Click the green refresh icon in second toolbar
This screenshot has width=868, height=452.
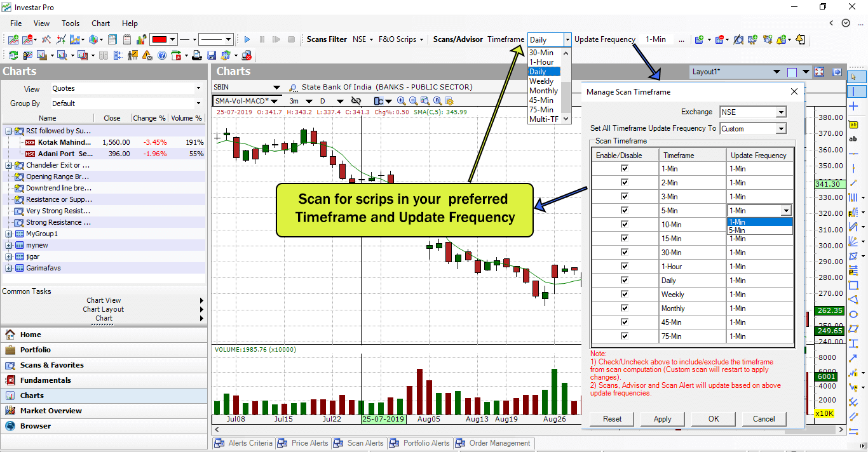click(13, 55)
